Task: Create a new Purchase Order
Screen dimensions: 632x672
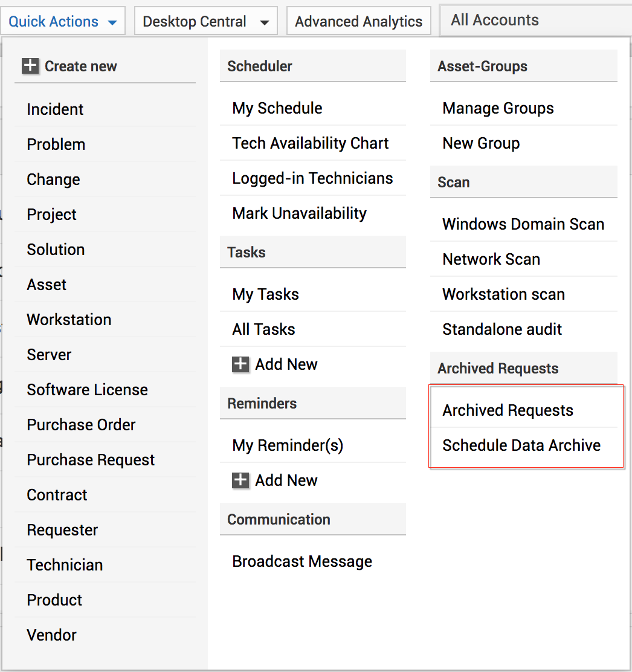Action: tap(81, 425)
